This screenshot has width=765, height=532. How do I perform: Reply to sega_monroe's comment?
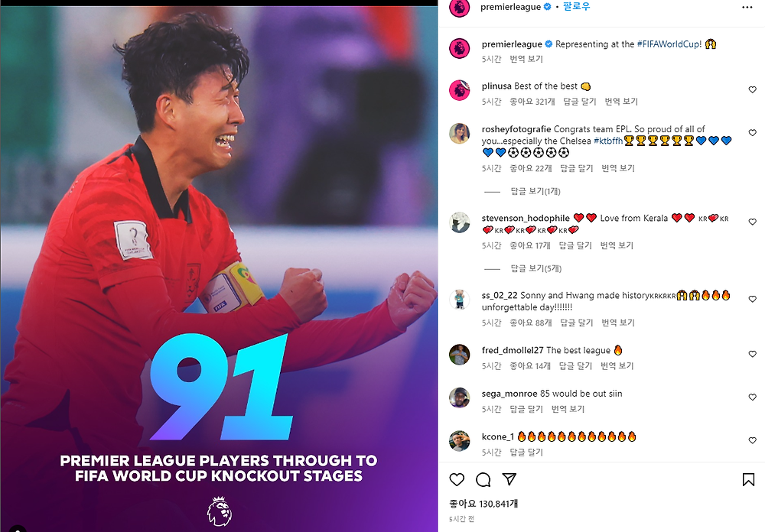click(x=526, y=409)
